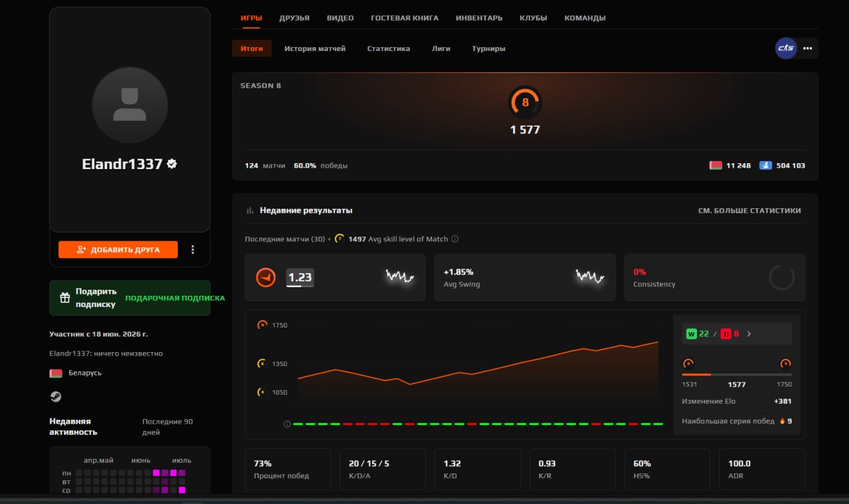
Task: Open the ВИДЕО tab
Action: point(340,18)
